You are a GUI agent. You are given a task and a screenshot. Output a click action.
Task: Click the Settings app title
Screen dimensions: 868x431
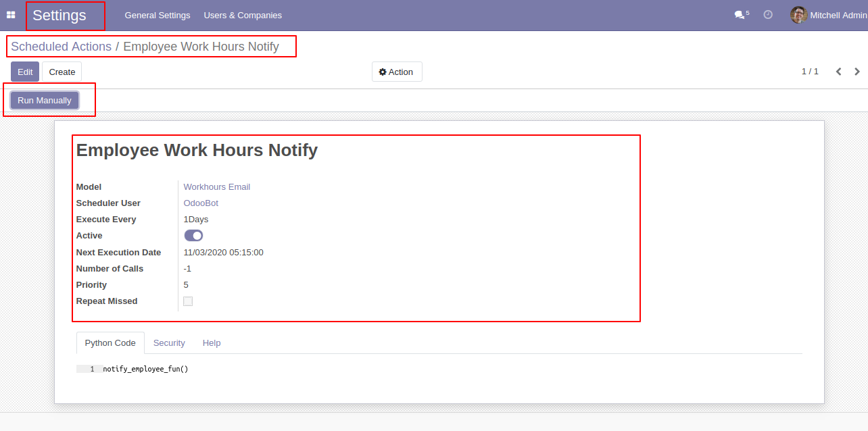59,16
